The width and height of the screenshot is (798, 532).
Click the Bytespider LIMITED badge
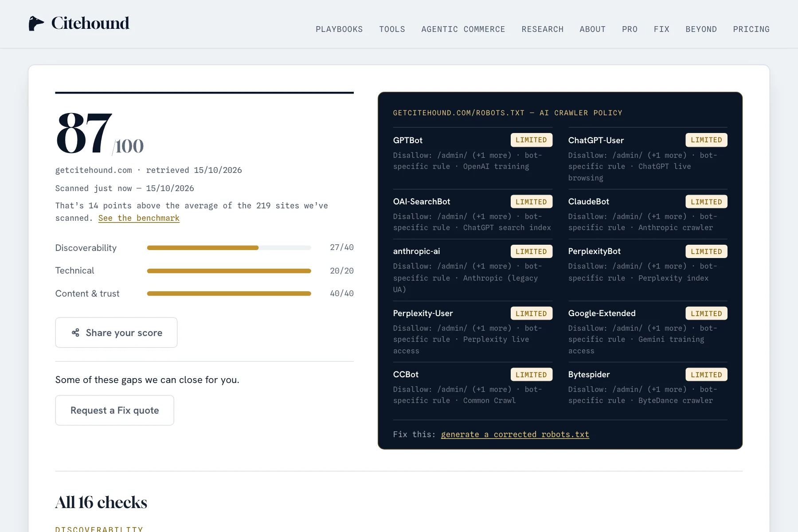[x=706, y=375]
